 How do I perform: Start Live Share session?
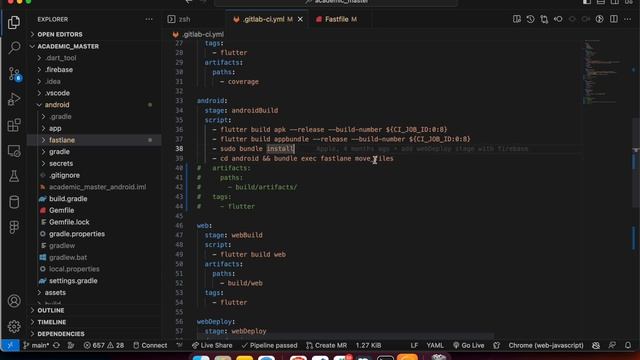[212, 345]
